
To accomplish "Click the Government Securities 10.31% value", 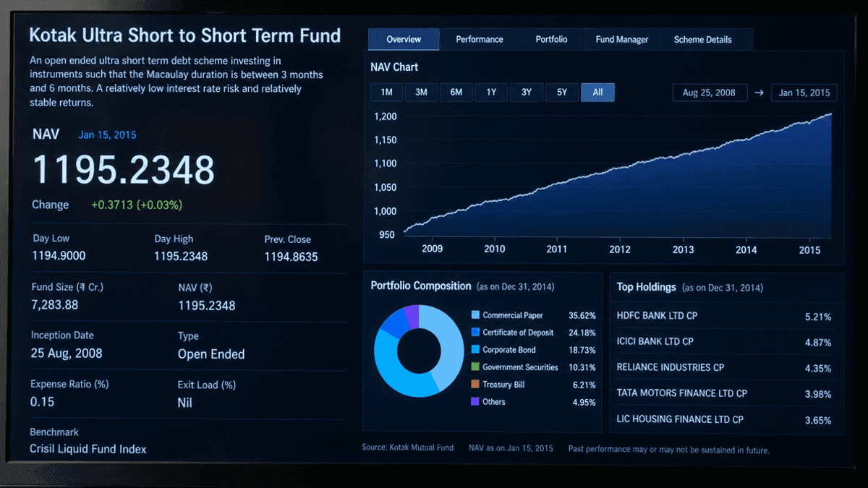I will (x=582, y=367).
